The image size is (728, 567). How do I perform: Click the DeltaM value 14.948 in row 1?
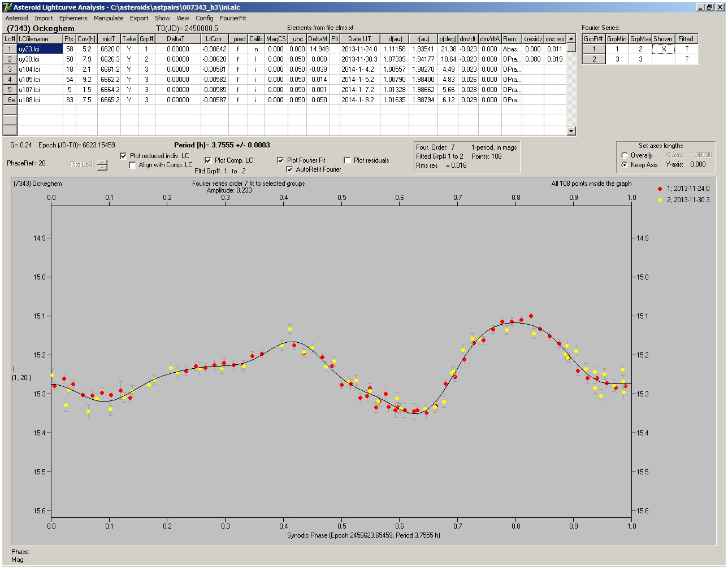(318, 49)
